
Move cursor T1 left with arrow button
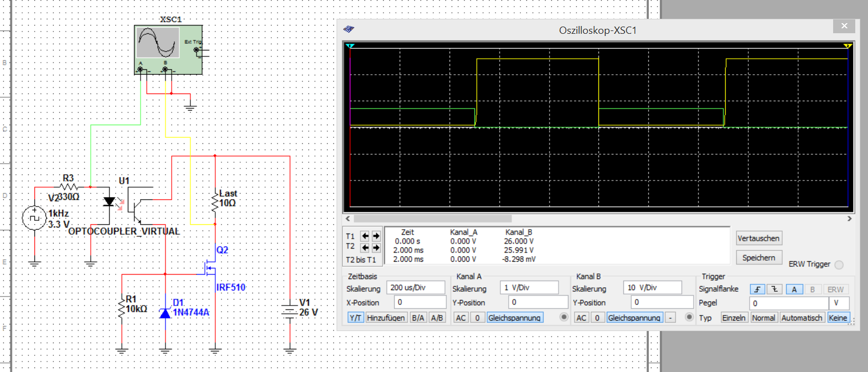(365, 236)
